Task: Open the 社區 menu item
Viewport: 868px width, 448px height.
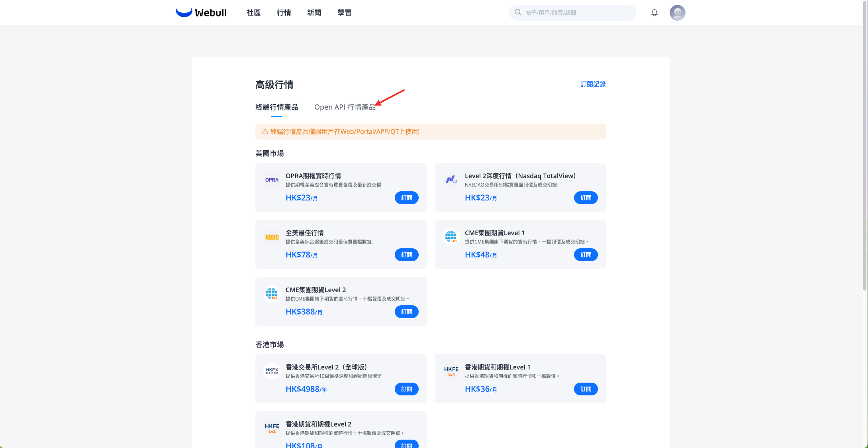Action: tap(253, 13)
